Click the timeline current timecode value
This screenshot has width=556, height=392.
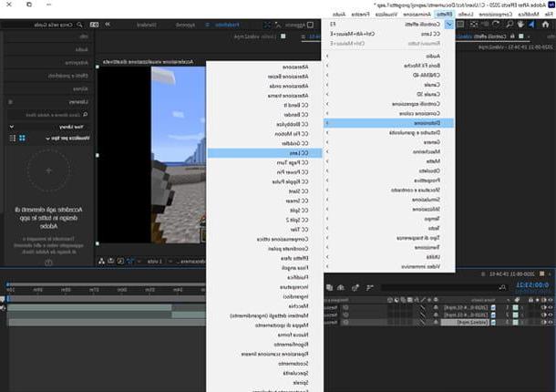[x=532, y=285]
